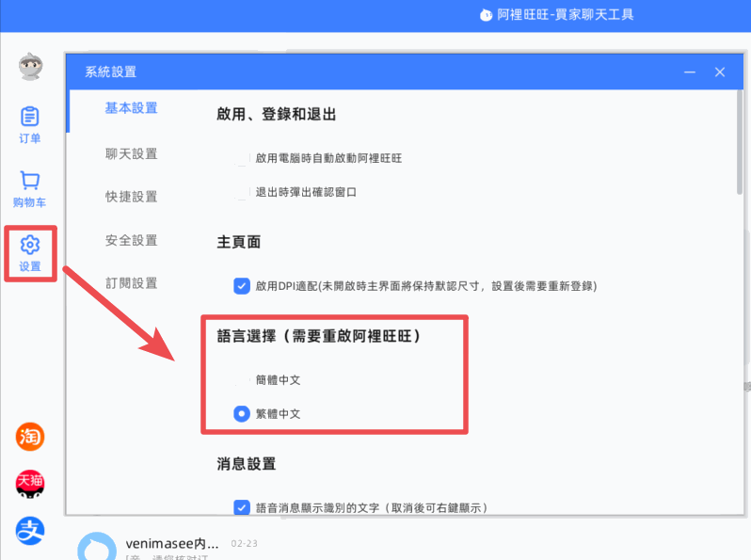Click the 02-23 message date

point(245,543)
